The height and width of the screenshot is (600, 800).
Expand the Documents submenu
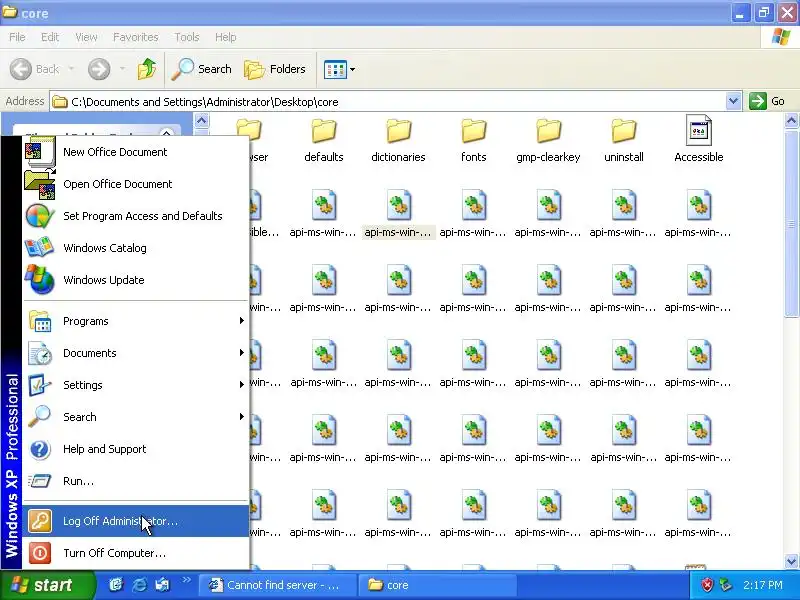[x=136, y=353]
